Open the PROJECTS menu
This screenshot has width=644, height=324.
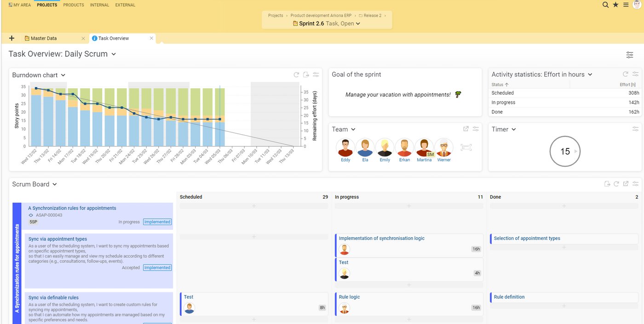pyautogui.click(x=47, y=5)
